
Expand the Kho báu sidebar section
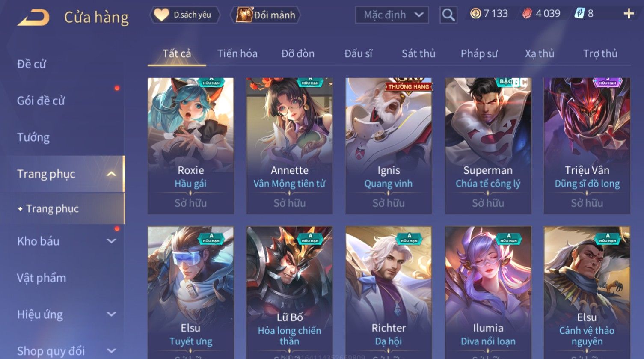pyautogui.click(x=111, y=241)
